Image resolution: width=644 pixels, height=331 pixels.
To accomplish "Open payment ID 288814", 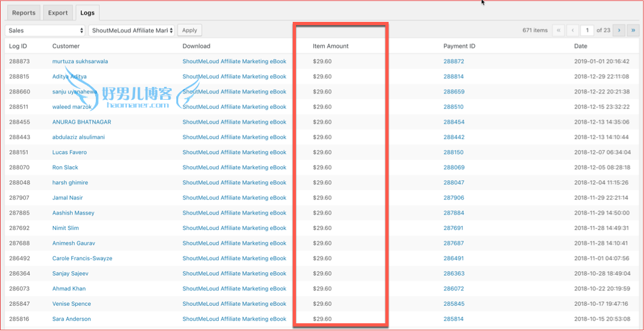I will tap(454, 77).
